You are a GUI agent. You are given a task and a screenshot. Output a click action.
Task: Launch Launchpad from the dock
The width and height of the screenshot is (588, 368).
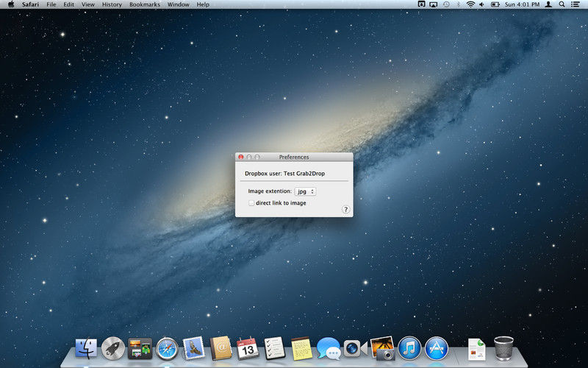click(113, 348)
